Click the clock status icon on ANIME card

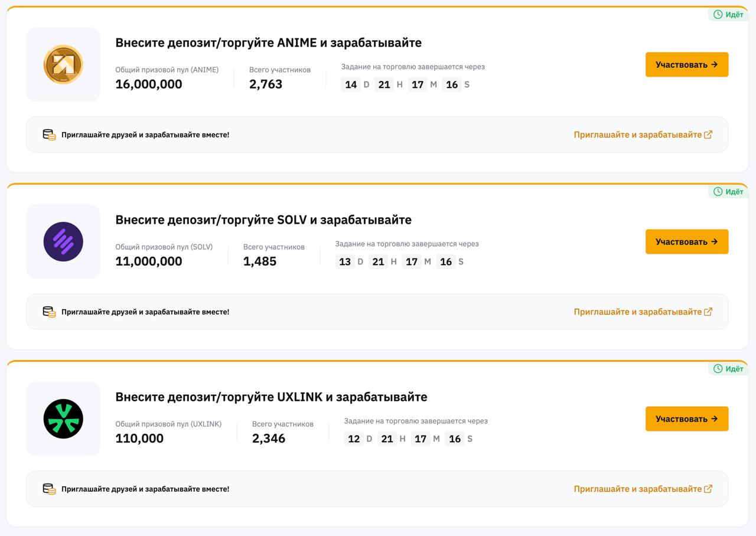pos(718,14)
